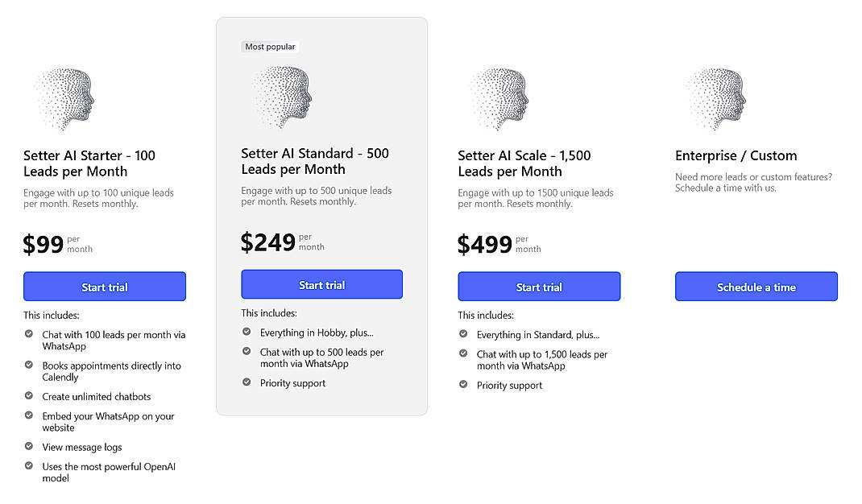This screenshot has height=504, width=862.
Task: Toggle the checkmark beside "Books appointments directly into Calendly"
Action: click(x=28, y=365)
